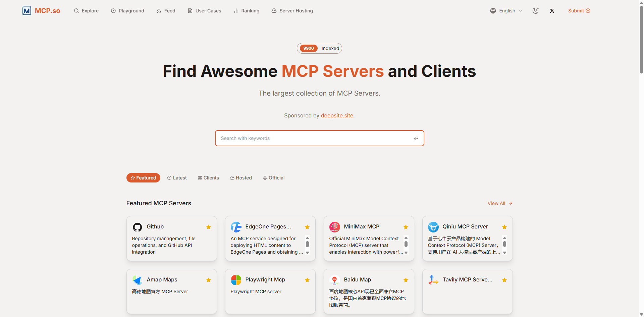Click the GitHub logo on the Github card
Viewport: 644px width, 317px height.
137,227
